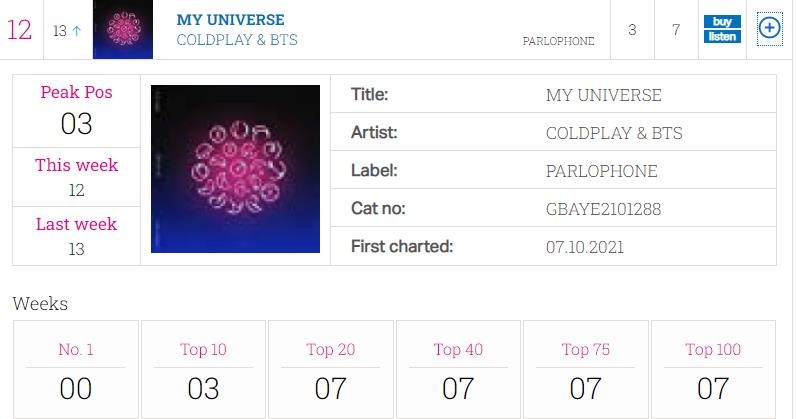The width and height of the screenshot is (796, 419).
Task: Click the Top 20 weeks box
Action: (331, 369)
